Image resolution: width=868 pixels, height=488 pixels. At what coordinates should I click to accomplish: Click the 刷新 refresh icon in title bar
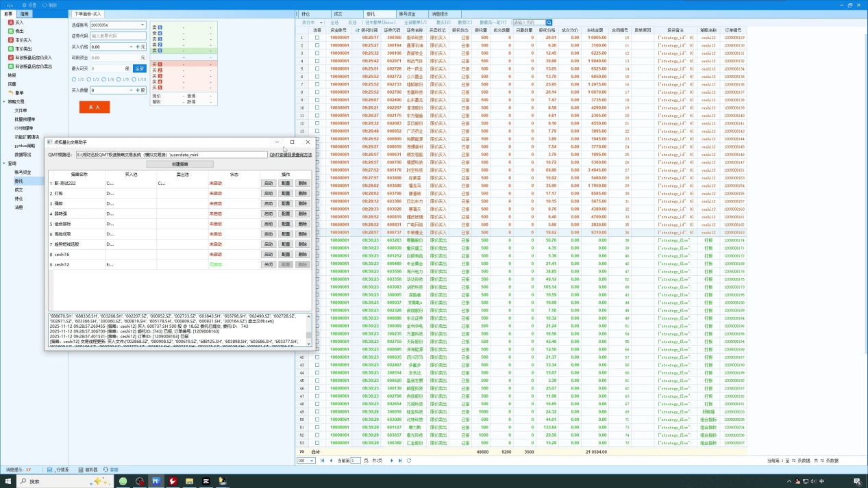[45, 5]
